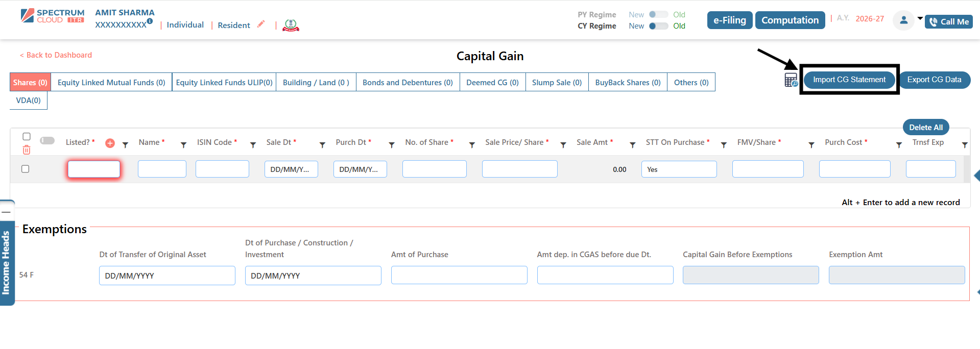Open the user profile avatar icon
Image resolution: width=980 pixels, height=349 pixels.
tap(903, 20)
